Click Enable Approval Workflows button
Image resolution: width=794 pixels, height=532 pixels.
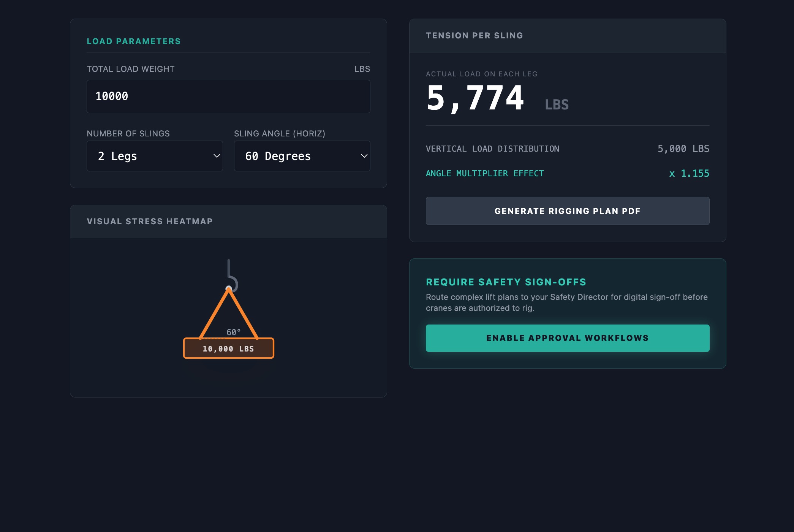tap(568, 338)
